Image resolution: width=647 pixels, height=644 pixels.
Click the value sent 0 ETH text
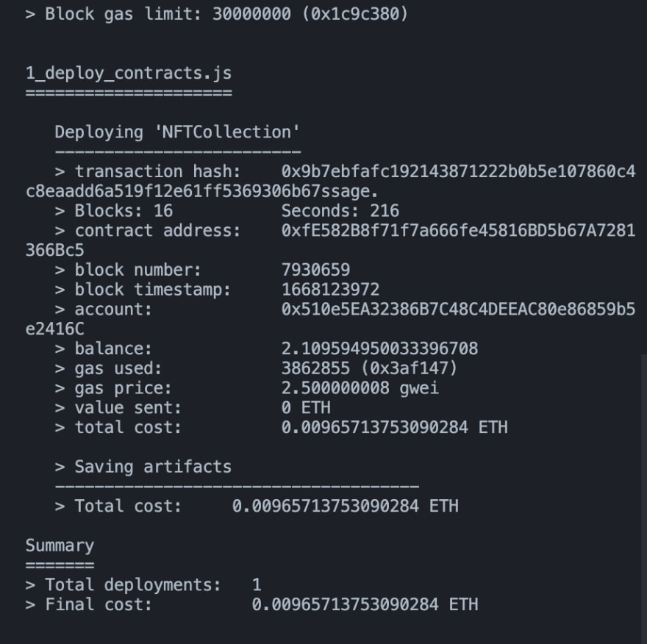(x=306, y=407)
